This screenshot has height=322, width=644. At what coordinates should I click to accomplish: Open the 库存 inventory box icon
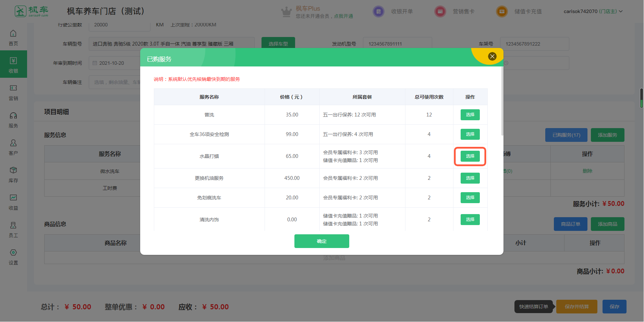coord(13,174)
